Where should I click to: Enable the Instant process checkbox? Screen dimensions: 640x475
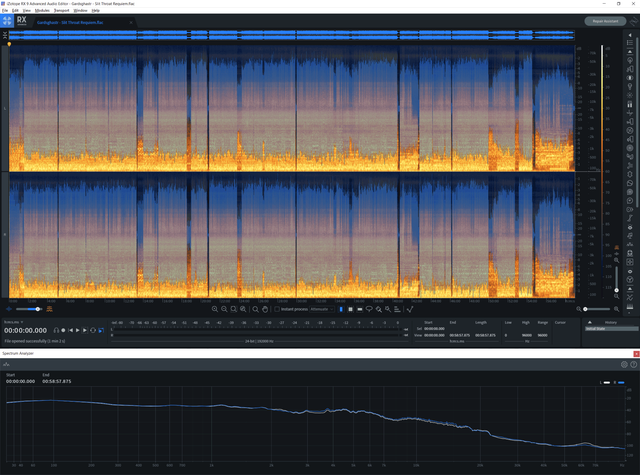coord(277,309)
